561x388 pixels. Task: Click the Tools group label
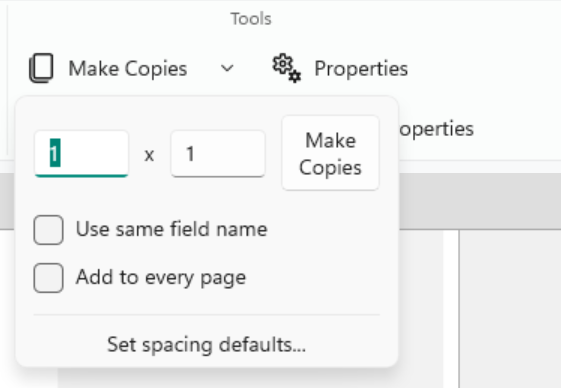click(x=251, y=19)
